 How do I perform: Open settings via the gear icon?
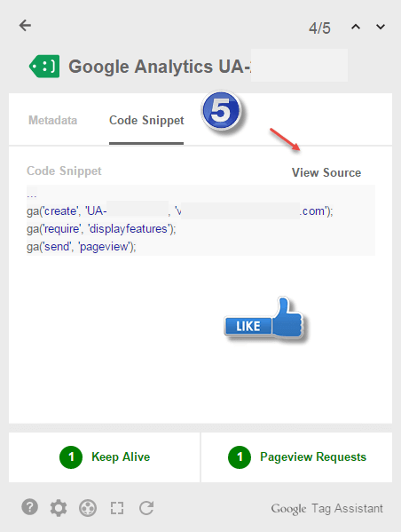pos(59,508)
